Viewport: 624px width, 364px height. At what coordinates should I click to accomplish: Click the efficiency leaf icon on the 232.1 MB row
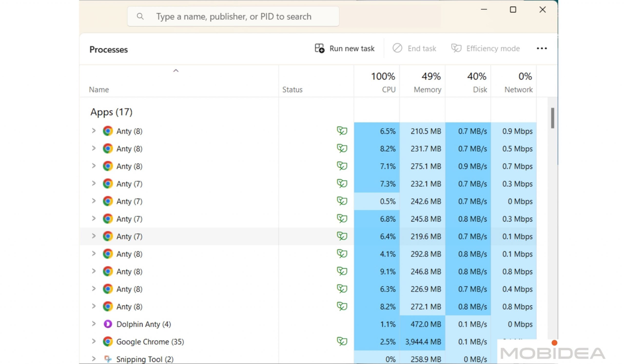tap(342, 184)
